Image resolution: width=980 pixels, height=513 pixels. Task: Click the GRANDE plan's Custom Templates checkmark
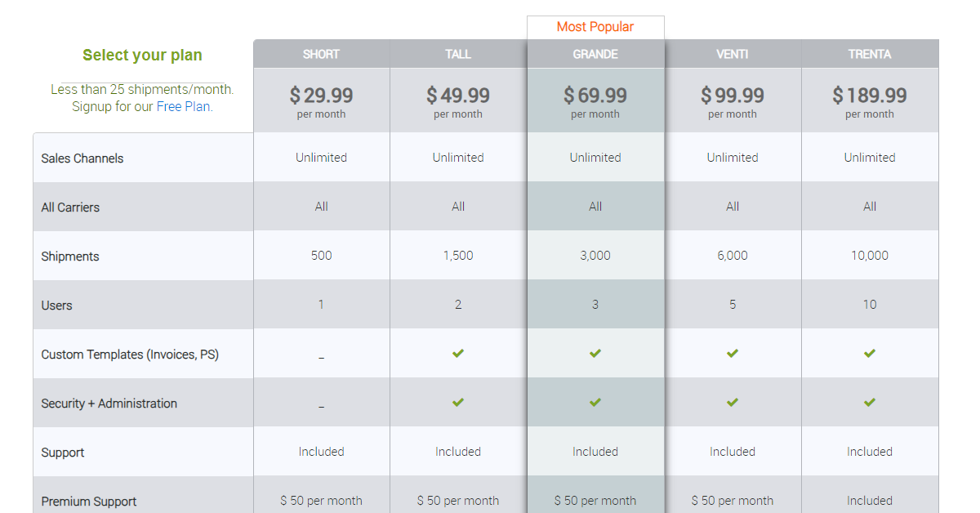[595, 353]
